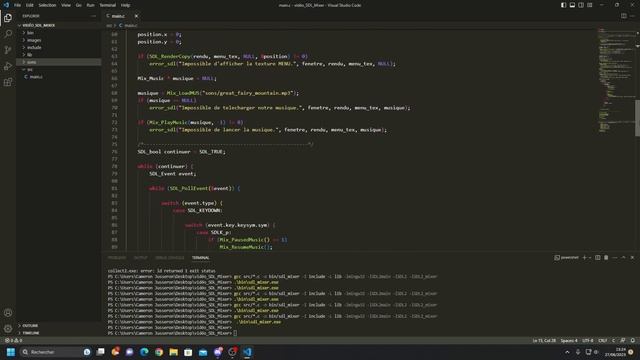This screenshot has width=640, height=360.
Task: Open Microsoft Edge from the taskbar
Action: click(144, 352)
